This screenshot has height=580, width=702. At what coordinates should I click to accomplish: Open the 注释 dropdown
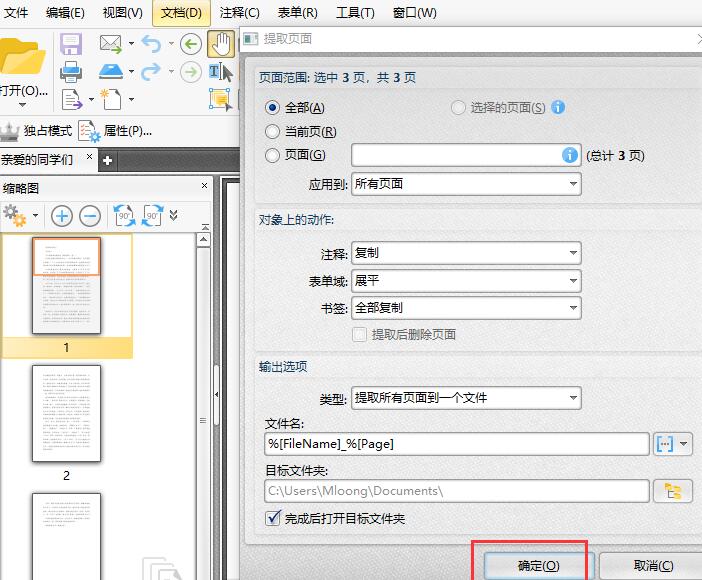(x=466, y=253)
